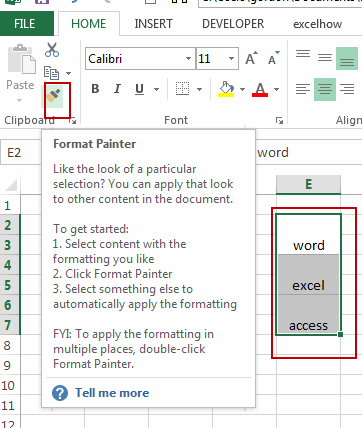Switch to the excelhow tab
This screenshot has height=428, width=362.
tap(317, 24)
